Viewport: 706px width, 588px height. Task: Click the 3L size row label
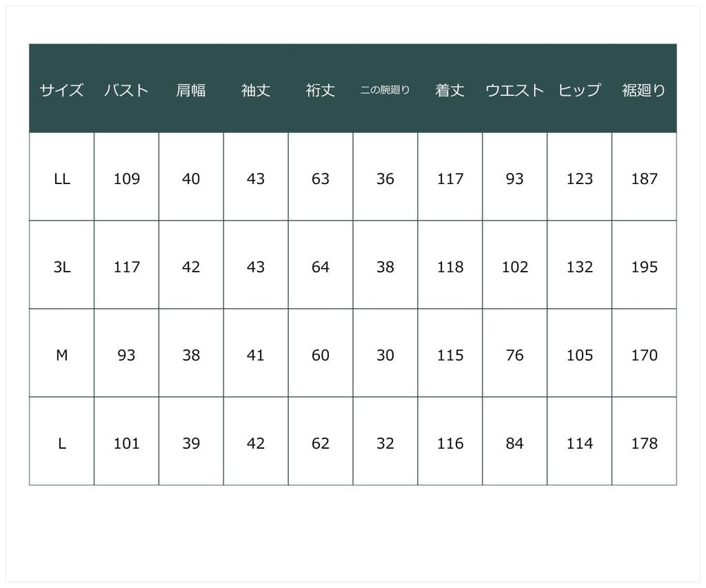[61, 267]
